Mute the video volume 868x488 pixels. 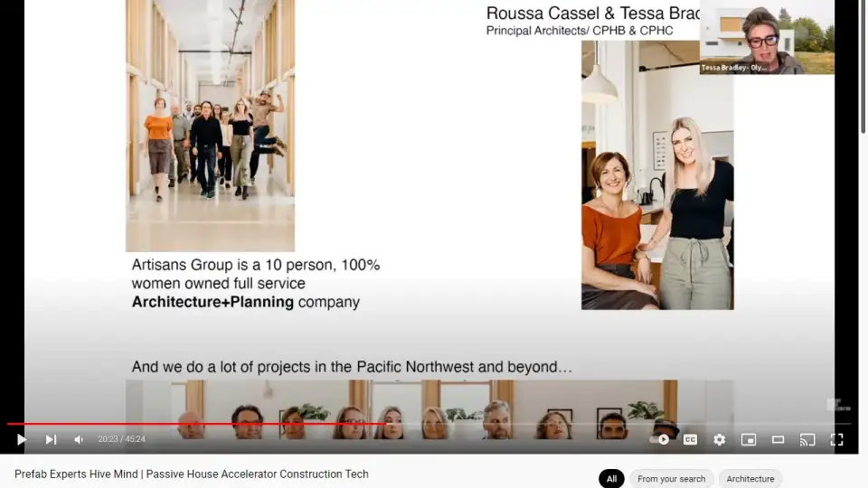[x=79, y=439]
